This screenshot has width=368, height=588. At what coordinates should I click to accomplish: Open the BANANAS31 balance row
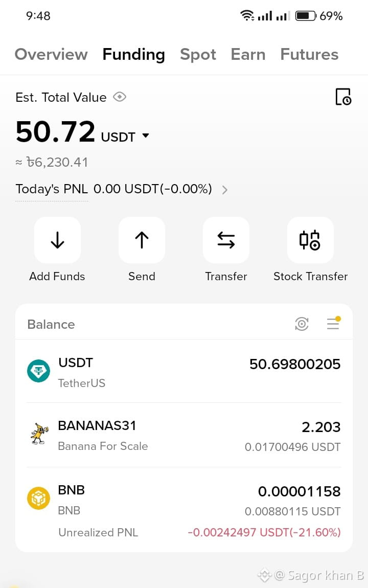tap(184, 435)
